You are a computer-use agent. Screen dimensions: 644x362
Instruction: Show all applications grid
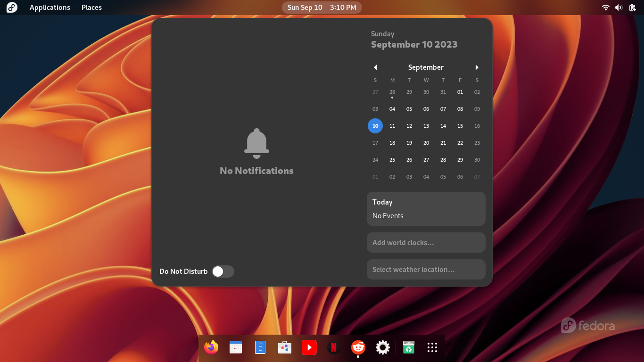pos(432,348)
